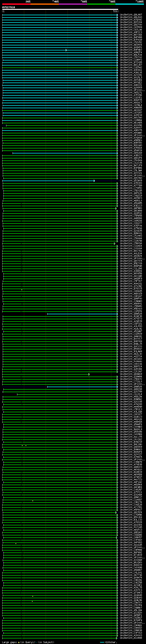Select the UniRef100_Q015L3 label
146x644 pixels.
click(131, 77)
